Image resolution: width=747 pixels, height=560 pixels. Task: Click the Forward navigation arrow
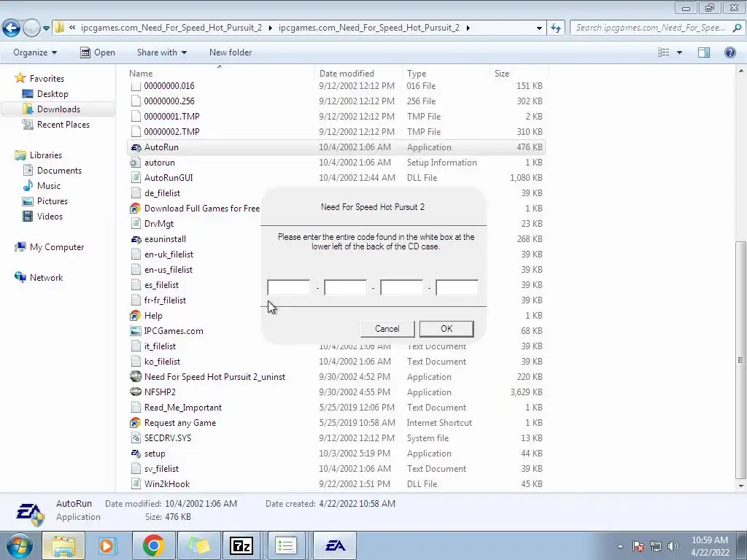point(31,28)
